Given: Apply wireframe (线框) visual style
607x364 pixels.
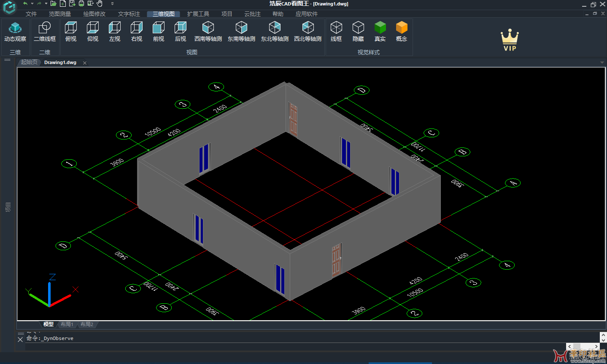Looking at the screenshot, I should pos(336,32).
